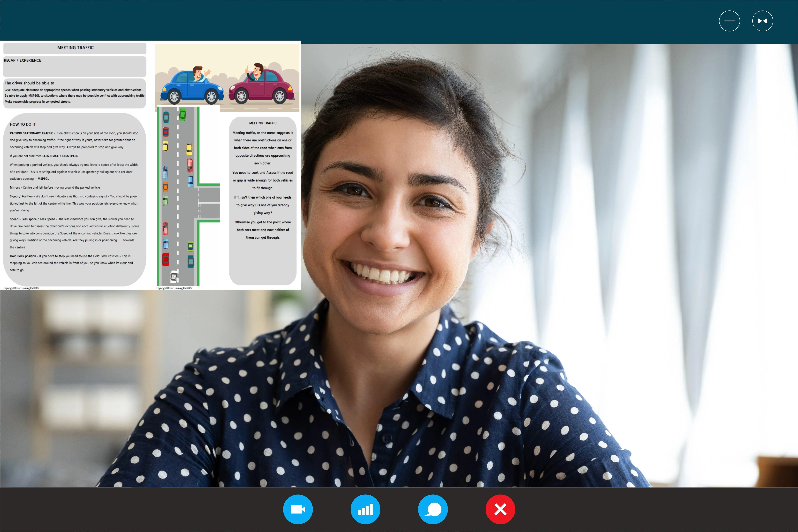The image size is (798, 532).
Task: Click the left page copyright notice
Action: tap(21, 288)
